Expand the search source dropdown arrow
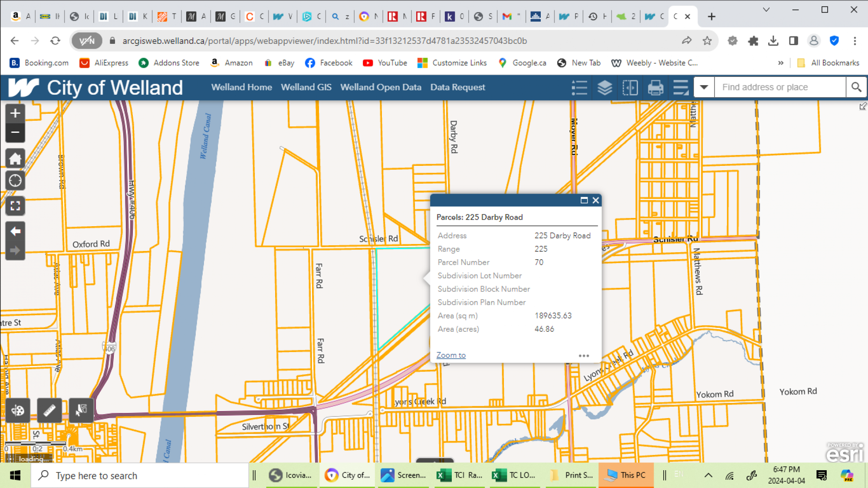Image resolution: width=868 pixels, height=488 pixels. tap(704, 87)
